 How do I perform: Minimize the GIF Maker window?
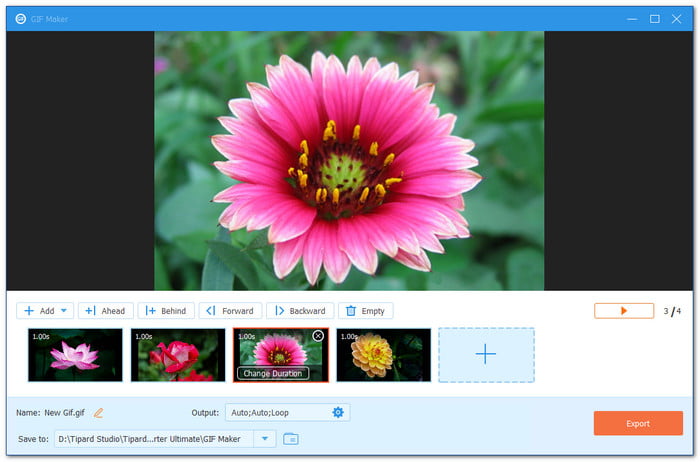pos(632,19)
